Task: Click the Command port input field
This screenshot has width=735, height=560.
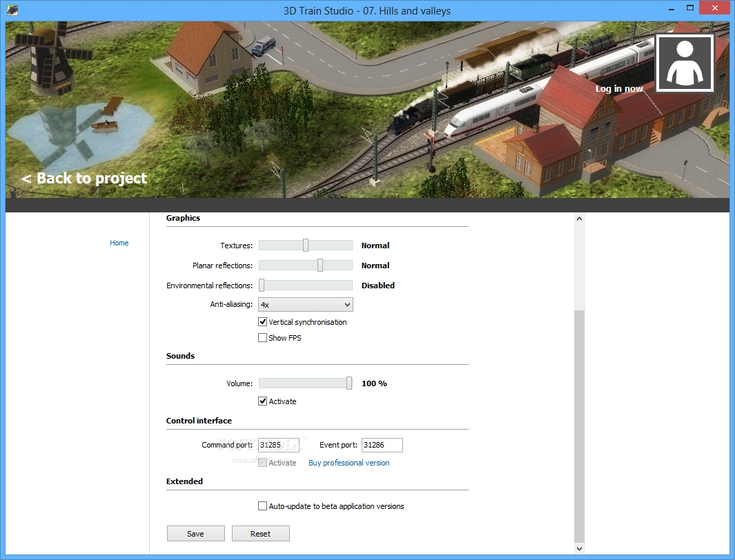Action: (278, 445)
